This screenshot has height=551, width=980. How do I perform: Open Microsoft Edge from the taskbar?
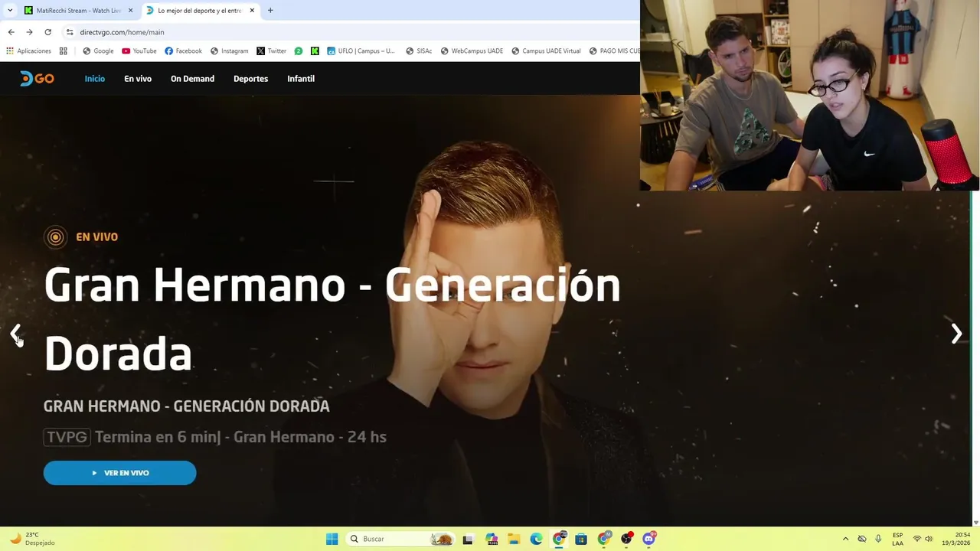(x=536, y=539)
